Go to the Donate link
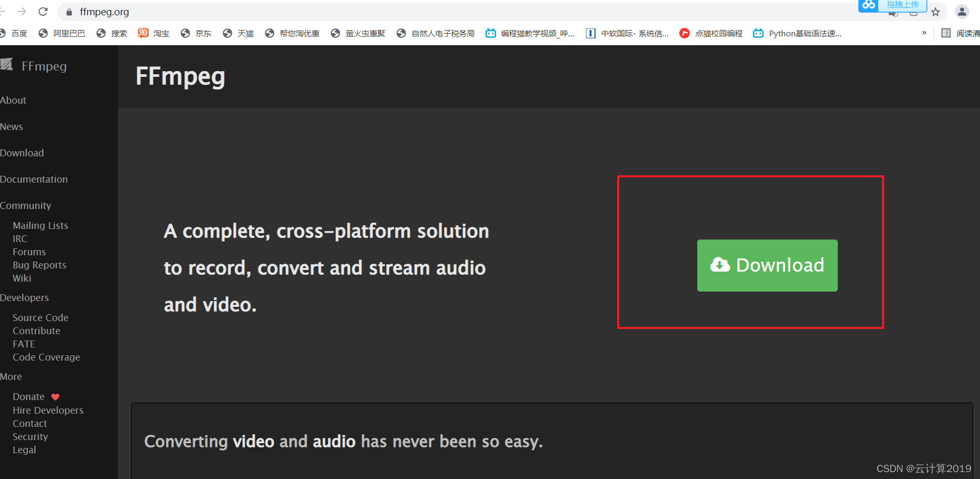This screenshot has height=479, width=980. coord(28,396)
